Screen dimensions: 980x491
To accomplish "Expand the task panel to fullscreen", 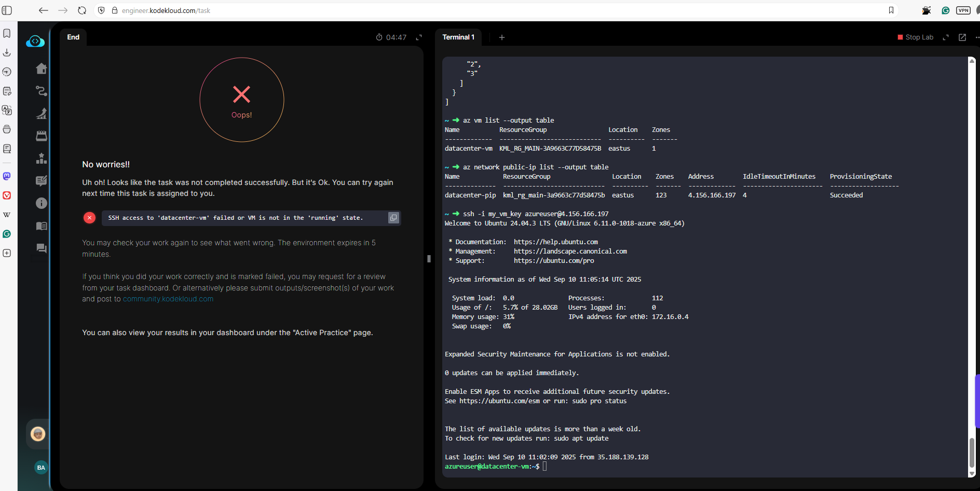I will pyautogui.click(x=419, y=37).
